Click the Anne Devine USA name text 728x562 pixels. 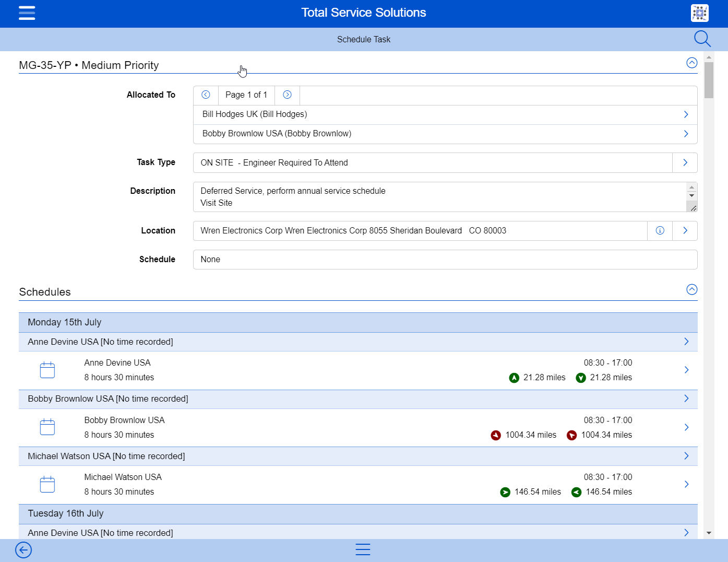click(x=117, y=363)
